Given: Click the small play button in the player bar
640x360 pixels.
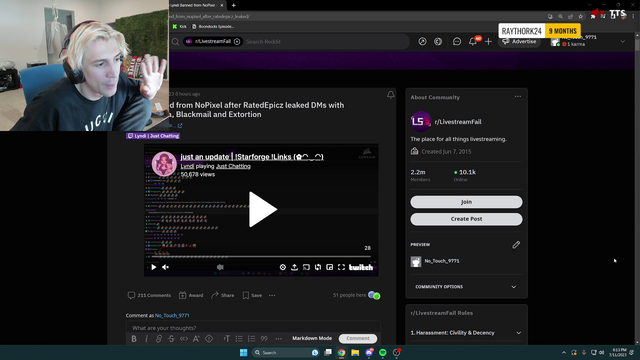Looking at the screenshot, I should [153, 267].
